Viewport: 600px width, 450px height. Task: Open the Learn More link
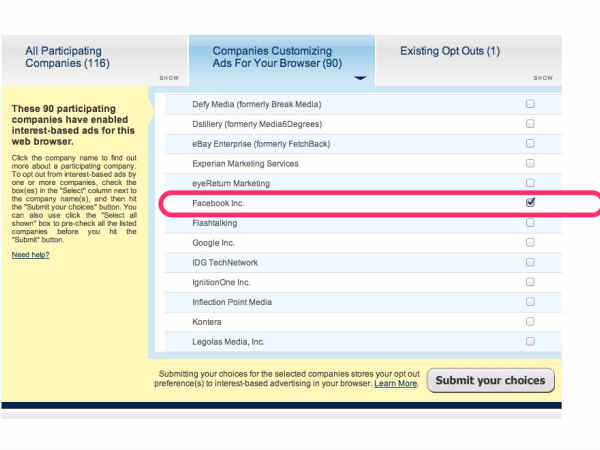pyautogui.click(x=395, y=384)
